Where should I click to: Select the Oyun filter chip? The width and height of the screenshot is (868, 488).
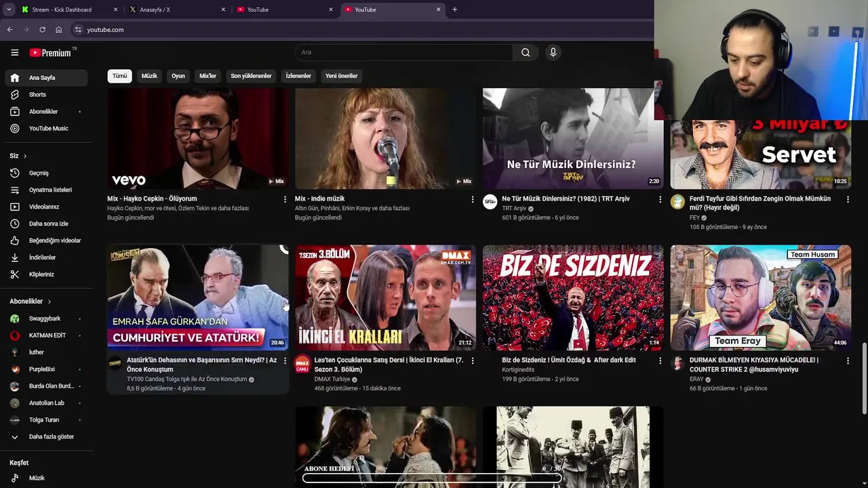(x=178, y=76)
